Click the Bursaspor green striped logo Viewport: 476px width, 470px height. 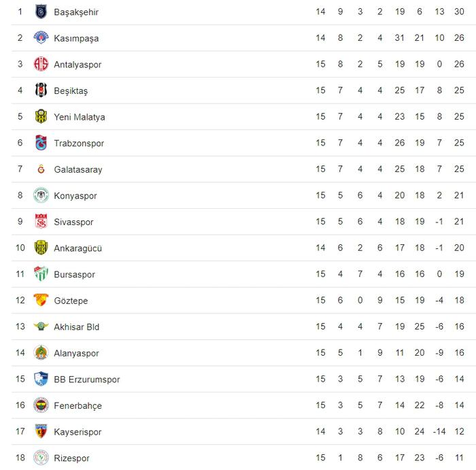coord(41,274)
